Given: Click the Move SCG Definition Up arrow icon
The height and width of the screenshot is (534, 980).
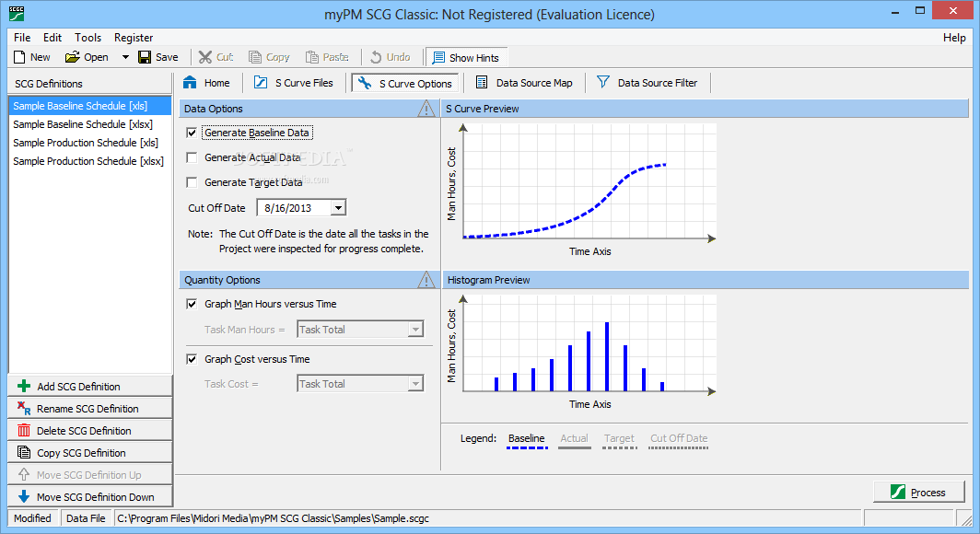Looking at the screenshot, I should click(x=24, y=474).
